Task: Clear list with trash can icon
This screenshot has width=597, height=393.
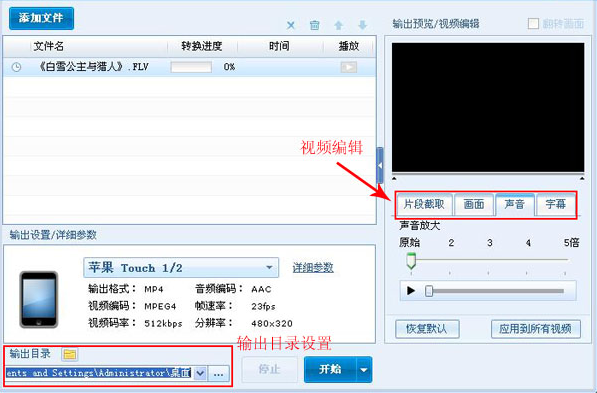Action: pos(314,25)
